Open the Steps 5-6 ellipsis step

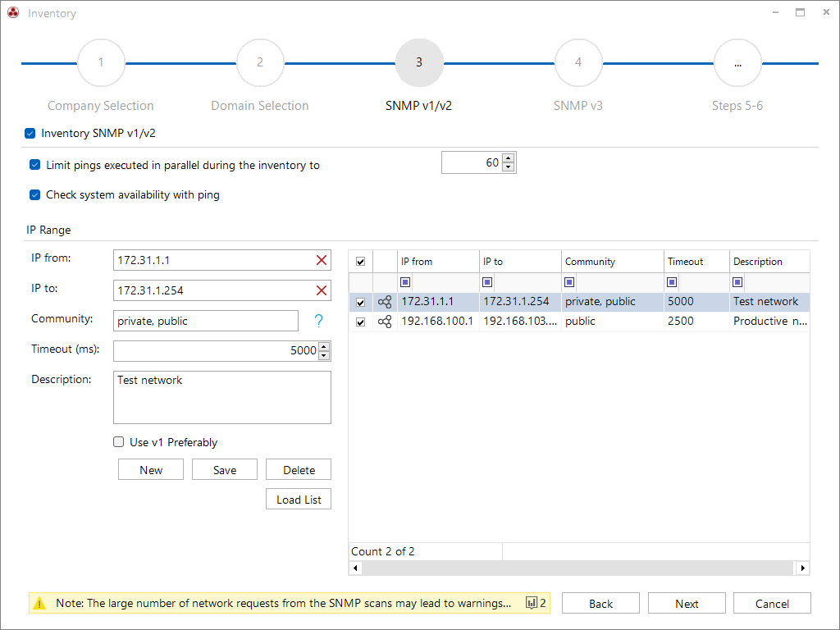737,62
